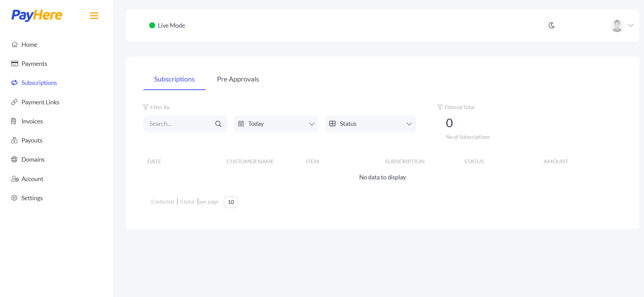Open Payments in the sidebar
644x297 pixels.
click(x=34, y=64)
